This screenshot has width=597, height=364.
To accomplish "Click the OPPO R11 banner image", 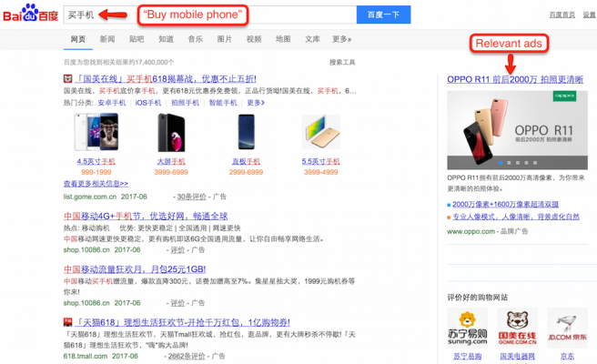I will pyautogui.click(x=517, y=130).
